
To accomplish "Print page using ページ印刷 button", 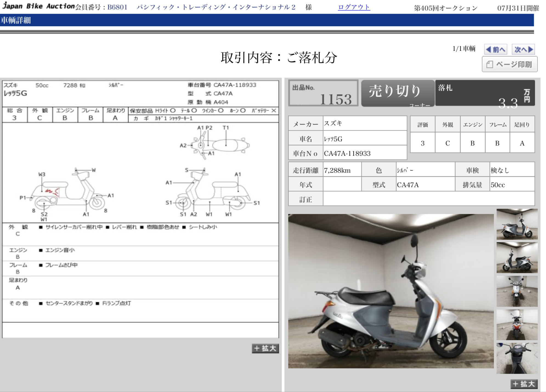I will point(510,64).
